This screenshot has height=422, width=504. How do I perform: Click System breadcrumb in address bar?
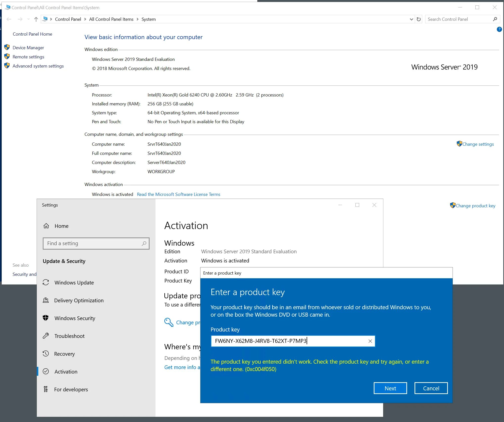tap(149, 19)
